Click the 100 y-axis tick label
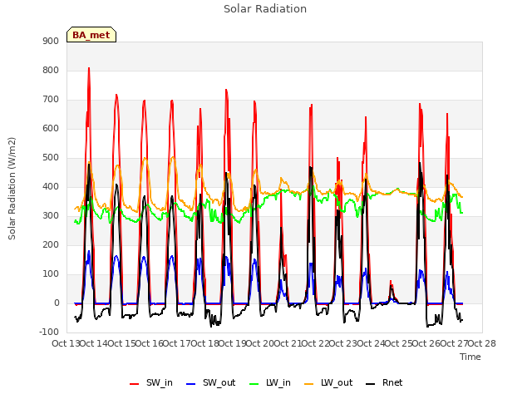 click(51, 273)
